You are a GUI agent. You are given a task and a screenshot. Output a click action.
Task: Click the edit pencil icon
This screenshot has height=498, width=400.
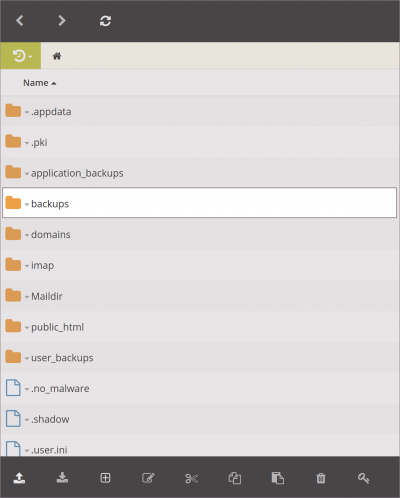148,478
